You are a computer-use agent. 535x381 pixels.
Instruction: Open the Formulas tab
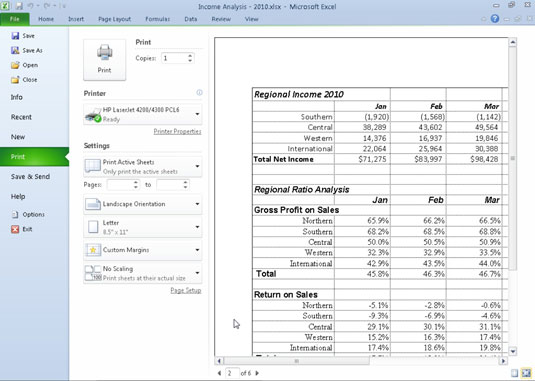tap(157, 19)
